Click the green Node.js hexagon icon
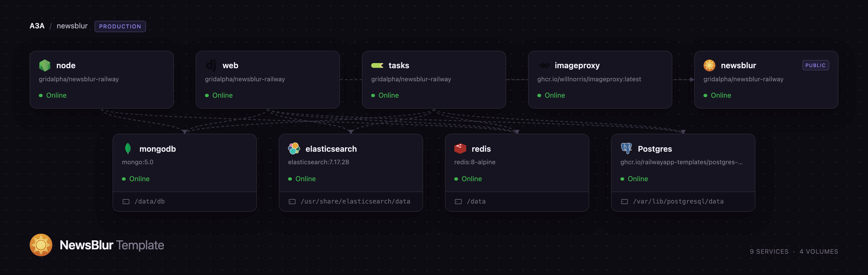Screen dimensions: 868x275 pos(45,65)
